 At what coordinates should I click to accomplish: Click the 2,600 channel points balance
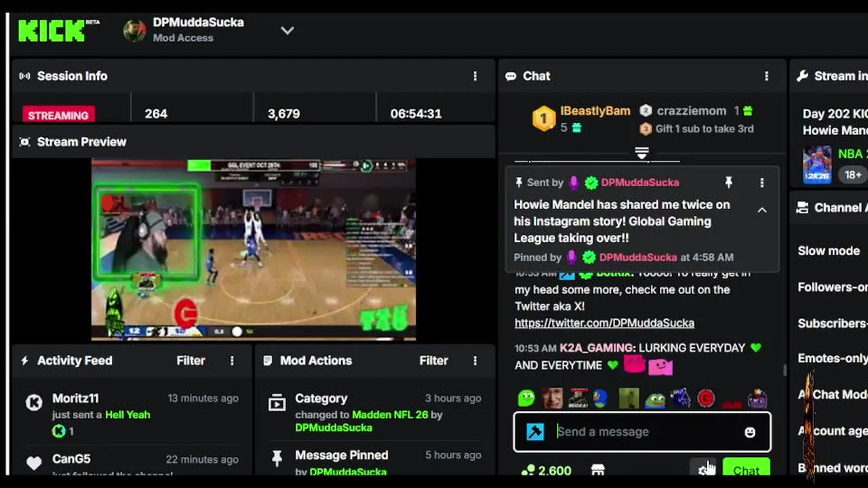[547, 470]
